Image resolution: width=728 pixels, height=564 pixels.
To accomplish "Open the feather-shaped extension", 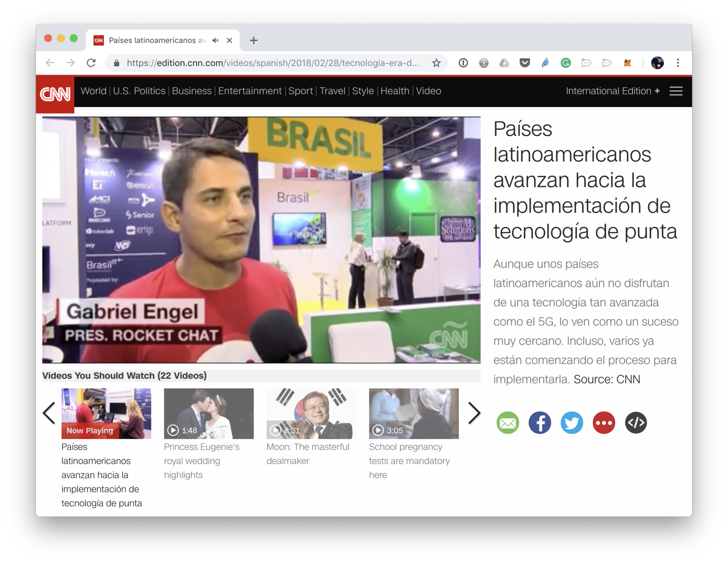I will 545,63.
